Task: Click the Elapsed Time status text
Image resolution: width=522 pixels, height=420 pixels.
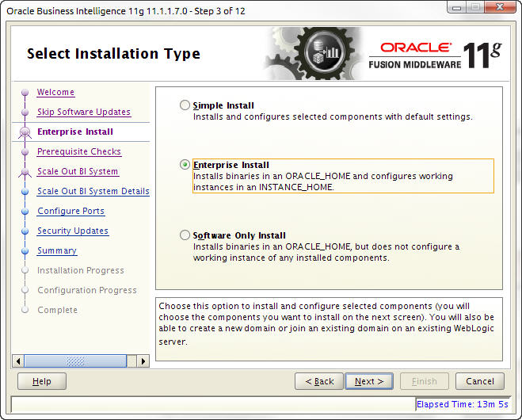Action: click(x=463, y=404)
